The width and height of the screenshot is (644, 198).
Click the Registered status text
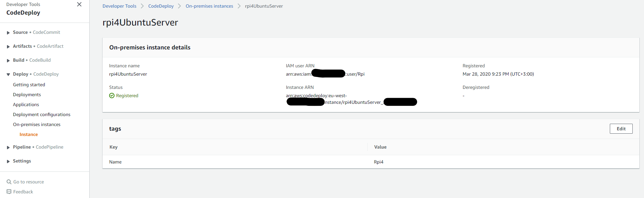click(x=127, y=96)
